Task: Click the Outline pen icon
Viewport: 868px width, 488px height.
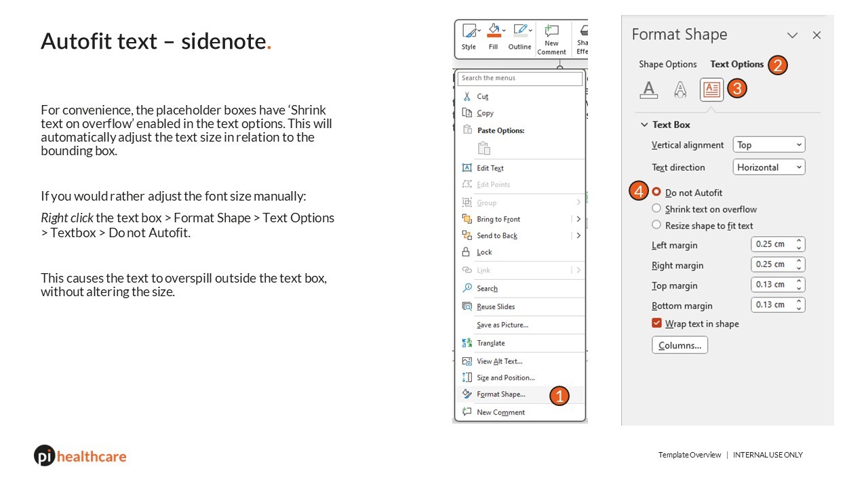Action: pos(520,30)
